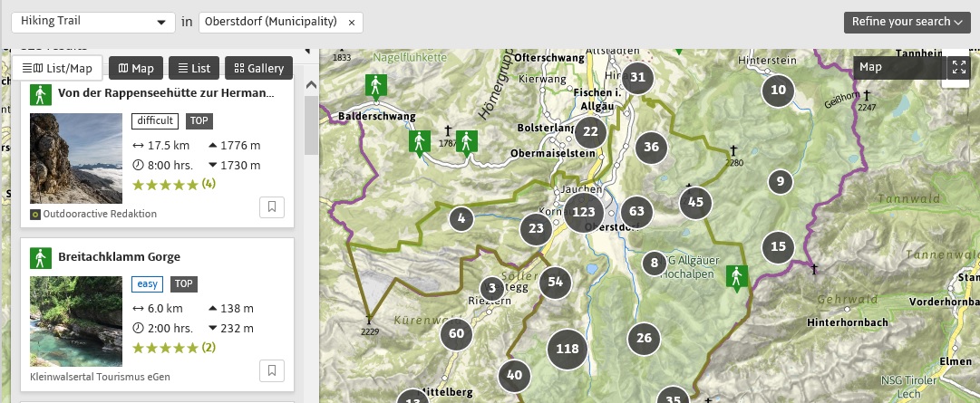Click the five-star rating with (4) reviews
Viewport: 980px width, 403px height.
click(x=174, y=185)
